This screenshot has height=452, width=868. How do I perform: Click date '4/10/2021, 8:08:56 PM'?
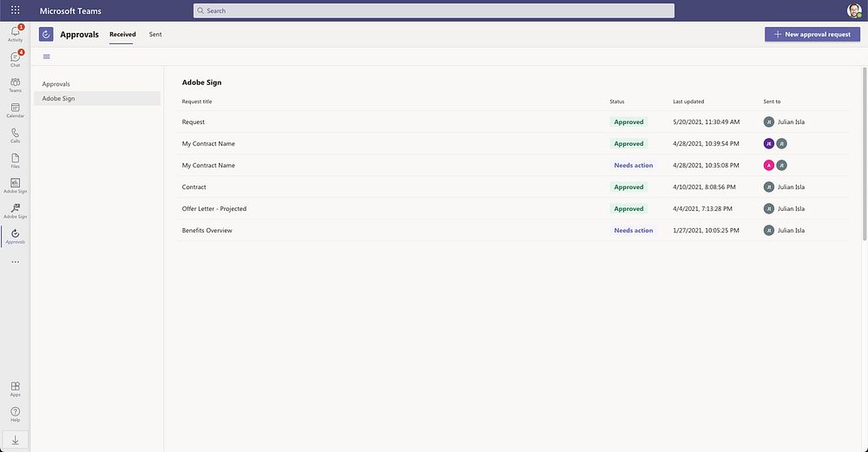[704, 187]
